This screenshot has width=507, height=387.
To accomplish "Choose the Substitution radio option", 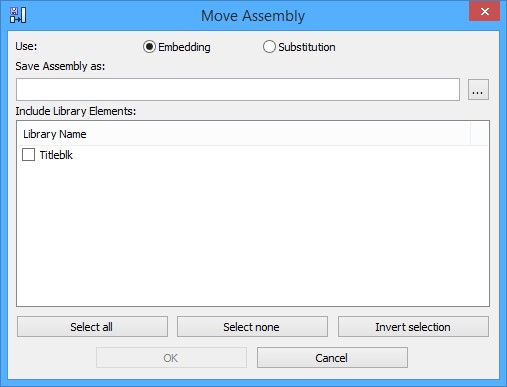I will point(269,47).
